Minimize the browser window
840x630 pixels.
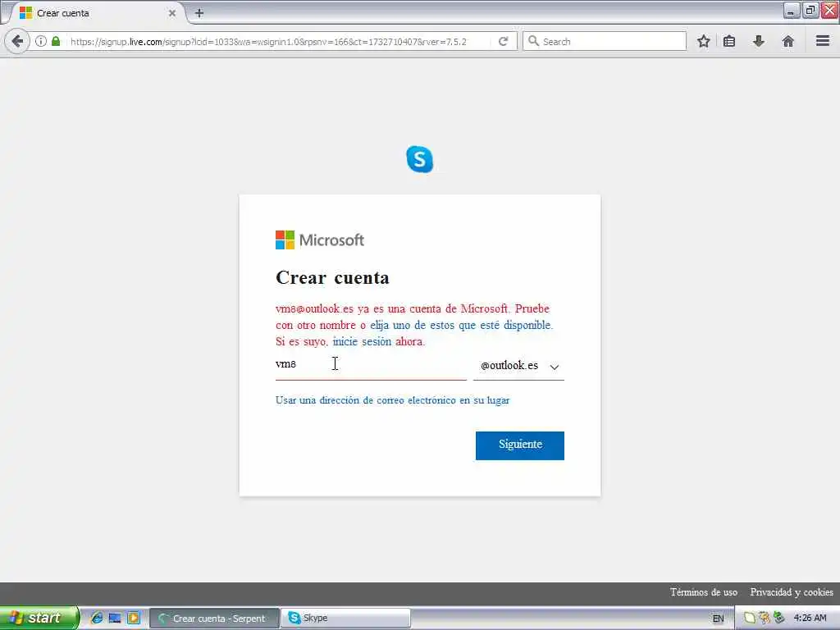tap(792, 11)
